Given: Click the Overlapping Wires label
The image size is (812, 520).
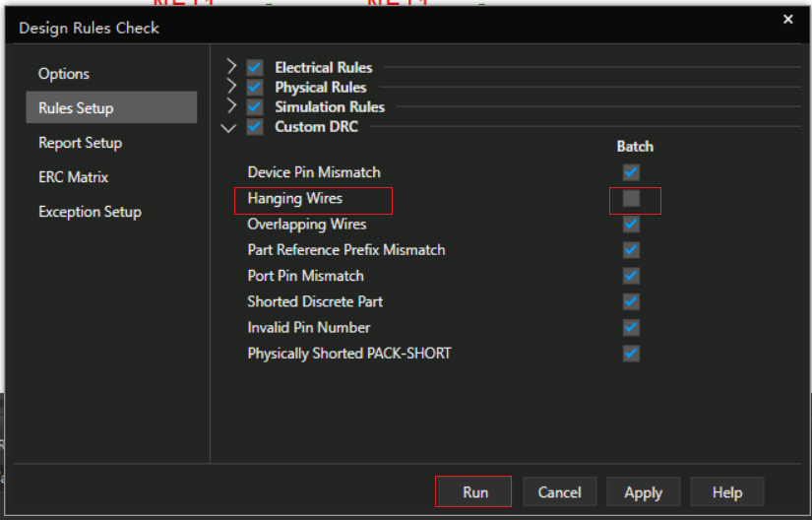Looking at the screenshot, I should (x=306, y=224).
